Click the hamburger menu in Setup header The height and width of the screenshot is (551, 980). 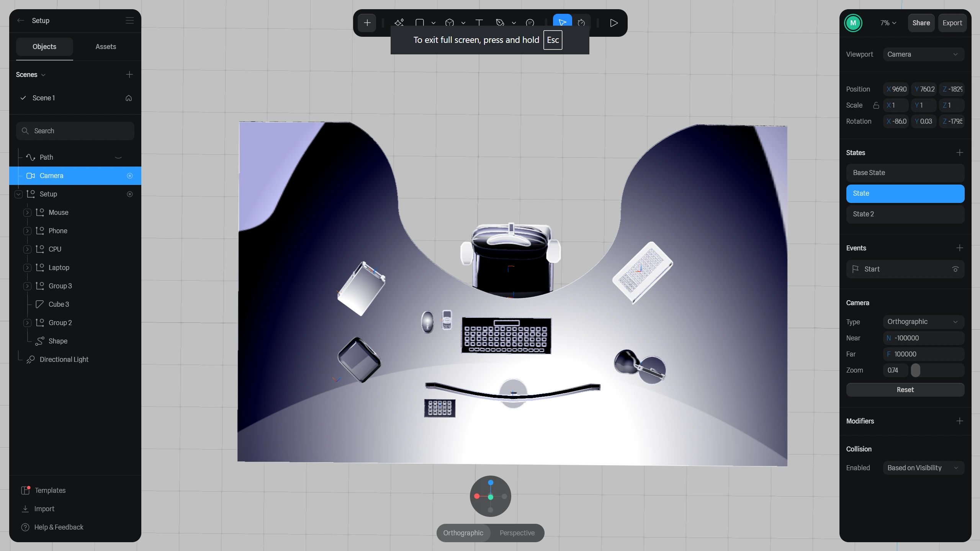130,20
